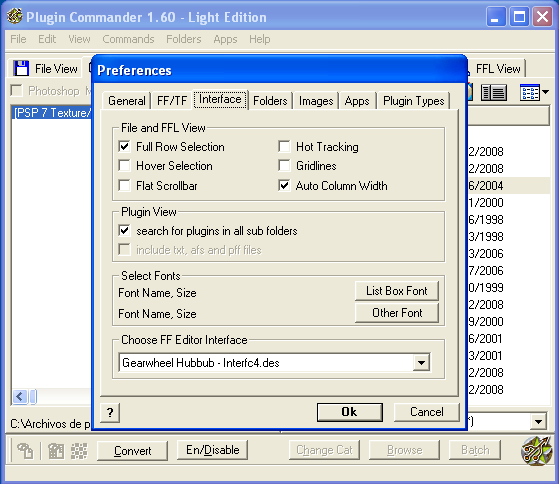
Task: Open the Apps preferences tab
Action: (x=357, y=101)
